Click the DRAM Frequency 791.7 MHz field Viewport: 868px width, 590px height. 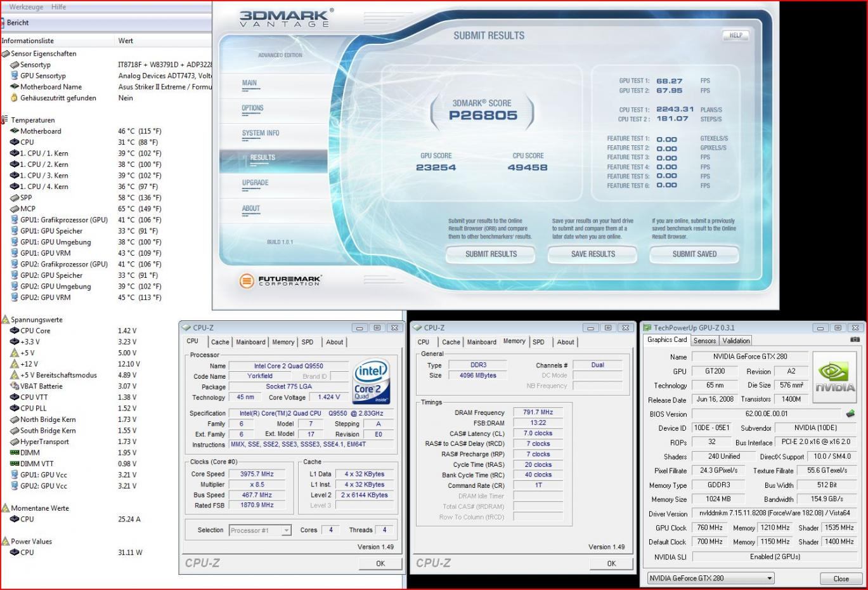click(x=538, y=412)
